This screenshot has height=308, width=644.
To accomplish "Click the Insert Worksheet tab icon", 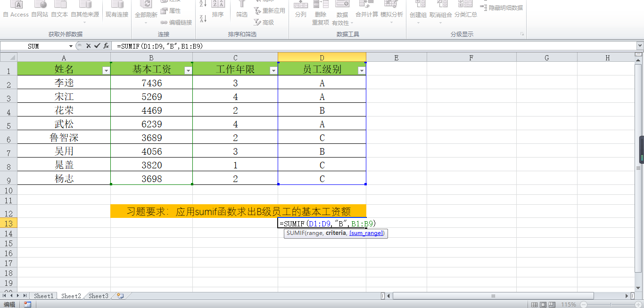I will pyautogui.click(x=121, y=296).
